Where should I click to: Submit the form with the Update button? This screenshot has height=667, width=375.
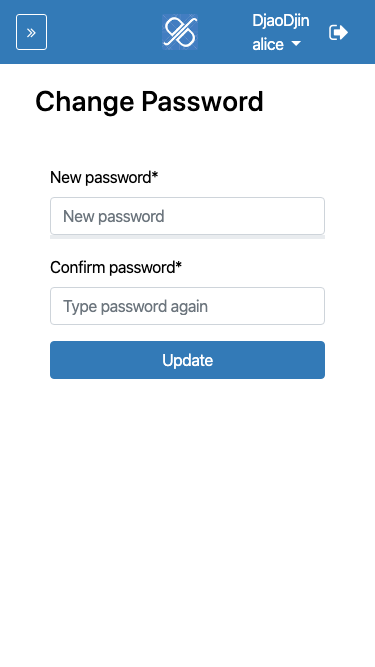[188, 360]
